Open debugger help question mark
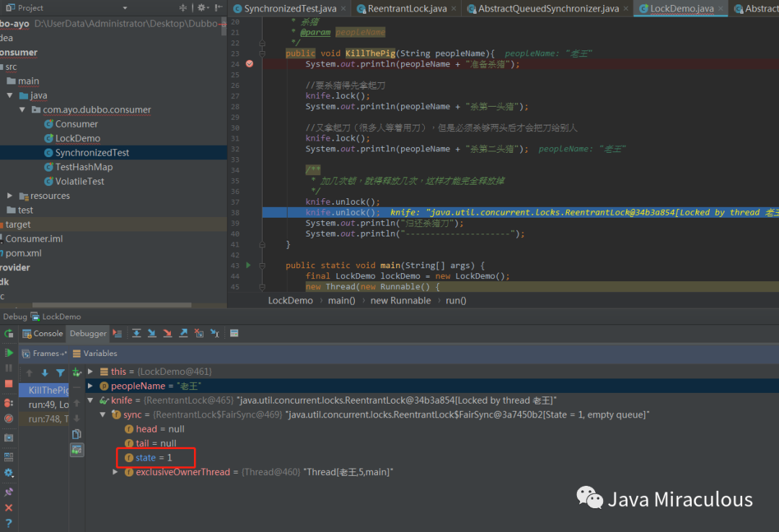 (9, 523)
